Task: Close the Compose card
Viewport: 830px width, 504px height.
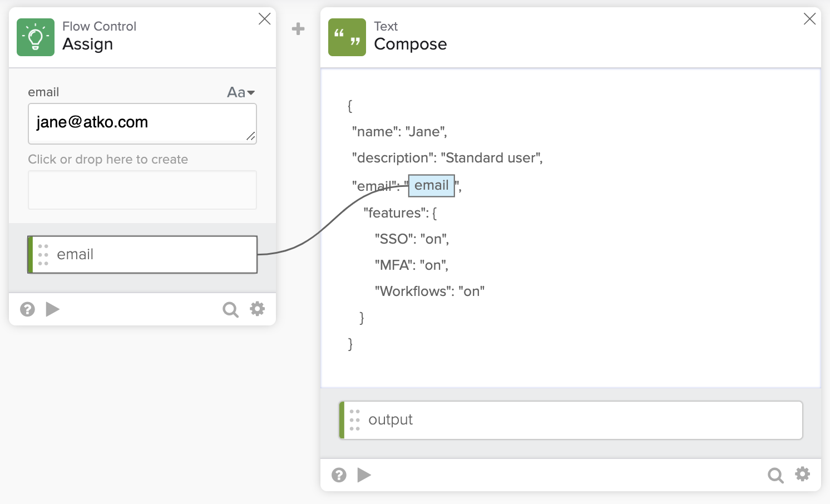Action: pyautogui.click(x=809, y=19)
